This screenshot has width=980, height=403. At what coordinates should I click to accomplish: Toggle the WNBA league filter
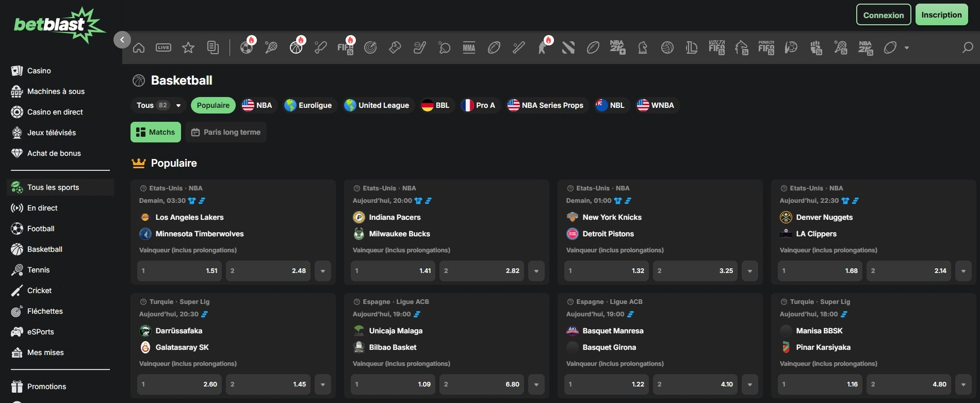pyautogui.click(x=656, y=105)
